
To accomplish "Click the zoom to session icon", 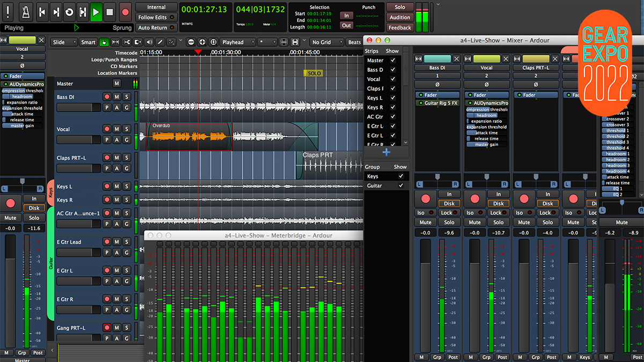I will (214, 42).
